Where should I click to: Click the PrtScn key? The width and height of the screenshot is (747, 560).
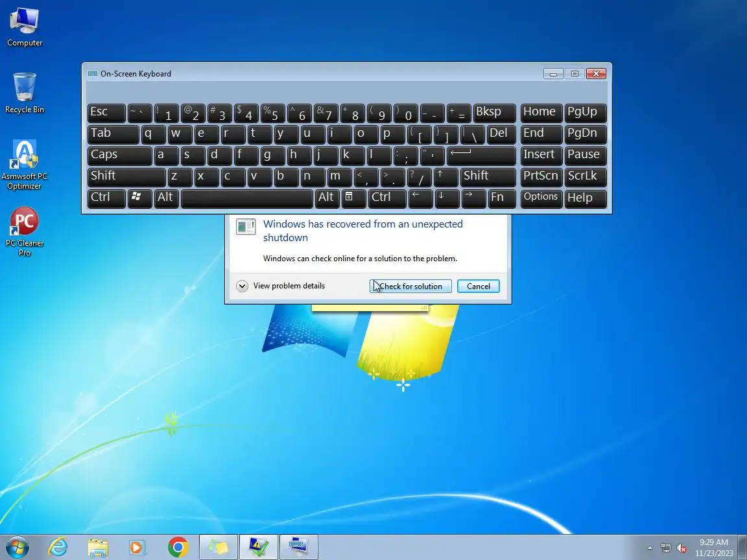tap(541, 177)
